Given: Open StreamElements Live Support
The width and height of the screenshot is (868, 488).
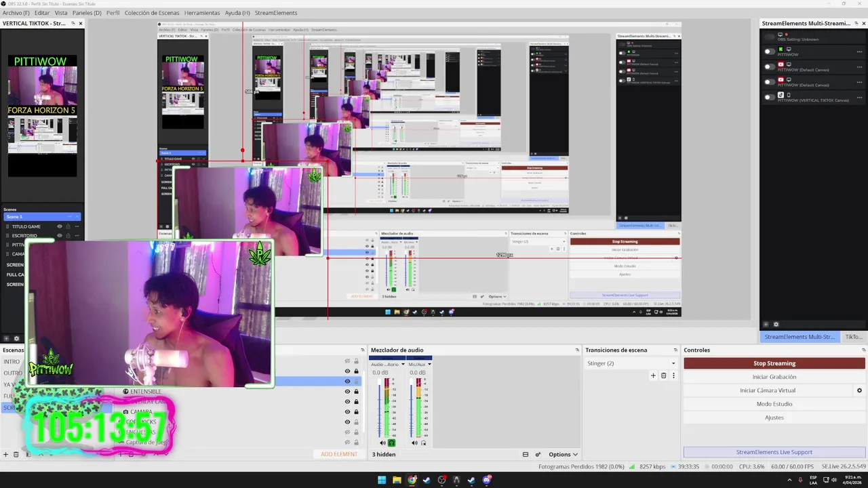Looking at the screenshot, I should click(774, 452).
